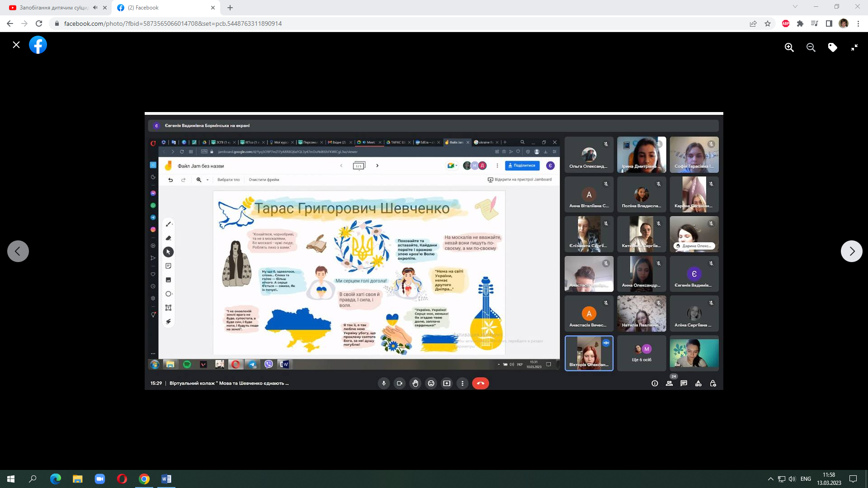Open the Chrome three-dot menu
This screenshot has height=488, width=868.
(x=858, y=23)
